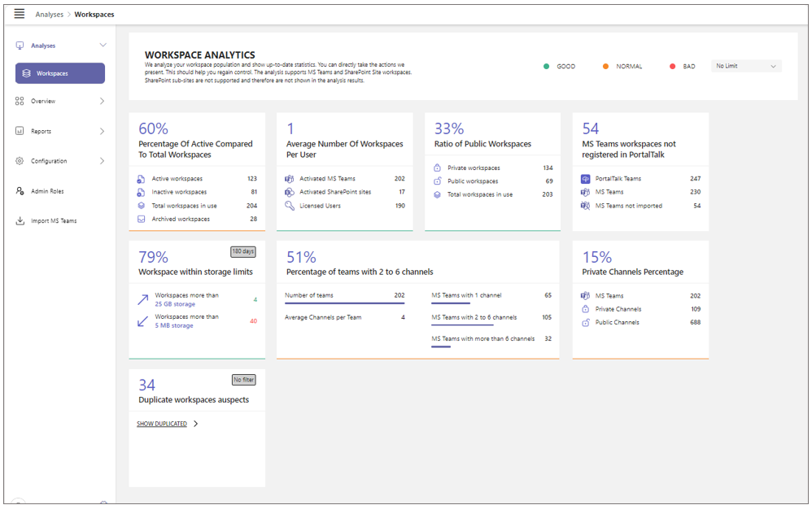Click the Archived workspaces icon
The image size is (812, 505).
coord(141,219)
